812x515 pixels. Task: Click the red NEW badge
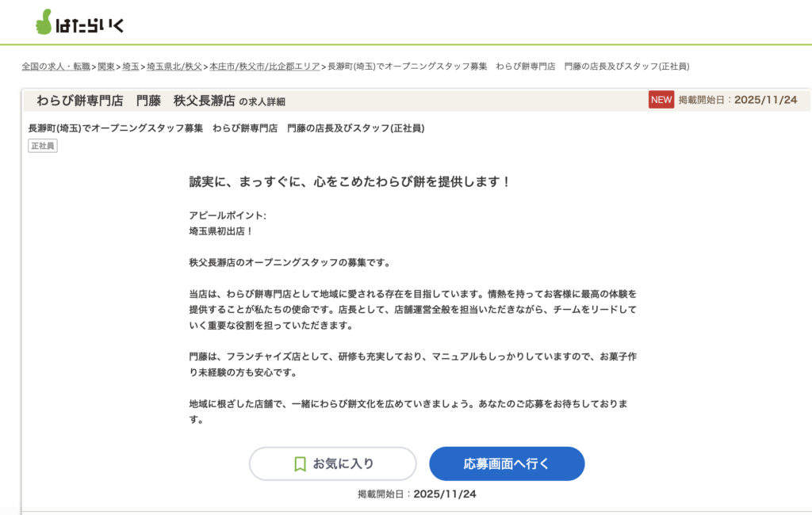tap(661, 100)
